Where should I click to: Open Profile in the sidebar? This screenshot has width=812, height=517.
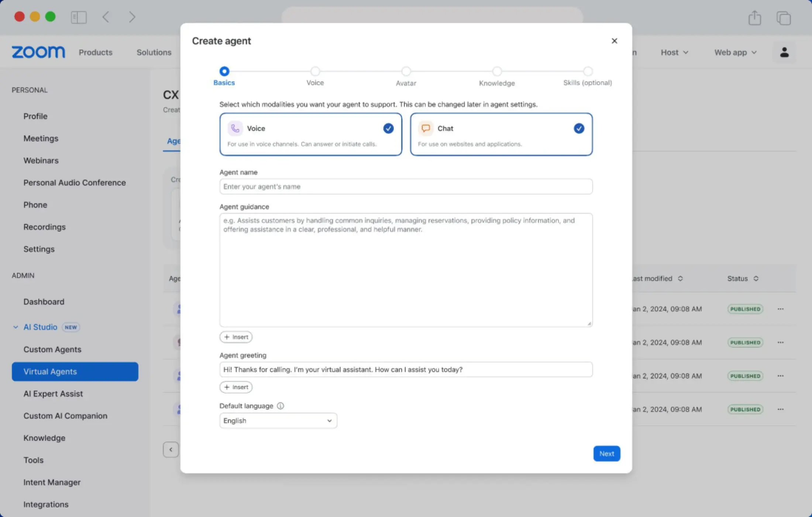coord(35,116)
